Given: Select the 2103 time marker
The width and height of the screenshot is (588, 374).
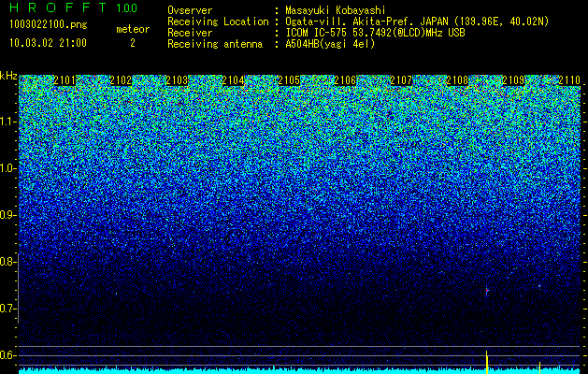Looking at the screenshot, I should click(x=177, y=80).
